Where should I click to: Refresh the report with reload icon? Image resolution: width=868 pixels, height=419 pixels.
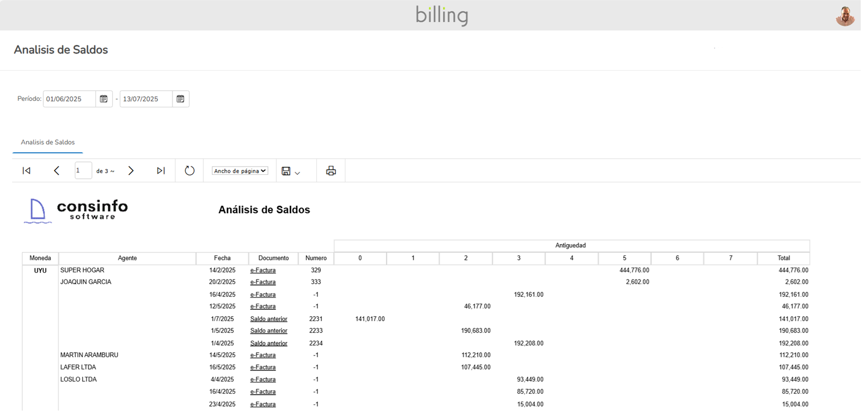point(189,171)
